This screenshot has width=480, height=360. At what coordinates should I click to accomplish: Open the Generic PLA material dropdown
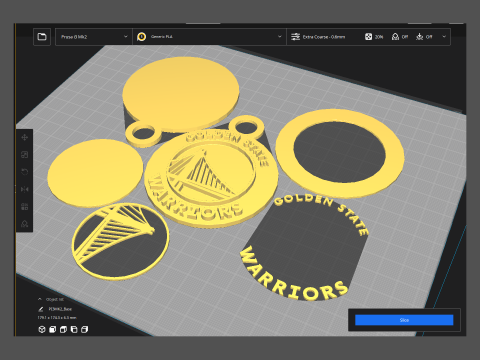210,37
